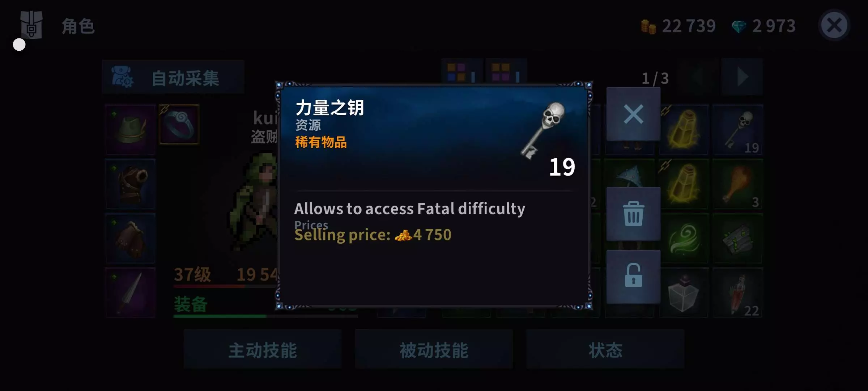Go to previous inventory page arrow

pos(697,77)
